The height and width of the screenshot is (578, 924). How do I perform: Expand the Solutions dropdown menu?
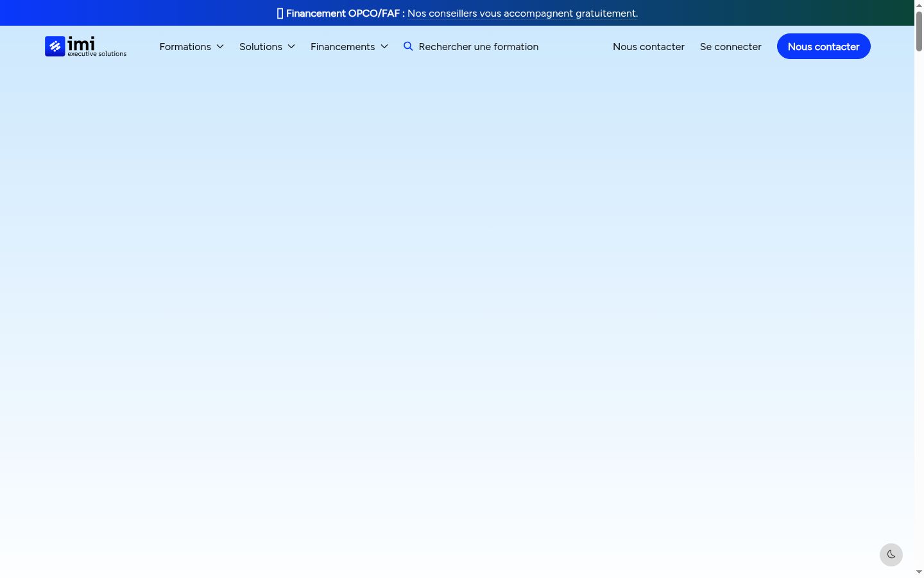[x=267, y=46]
